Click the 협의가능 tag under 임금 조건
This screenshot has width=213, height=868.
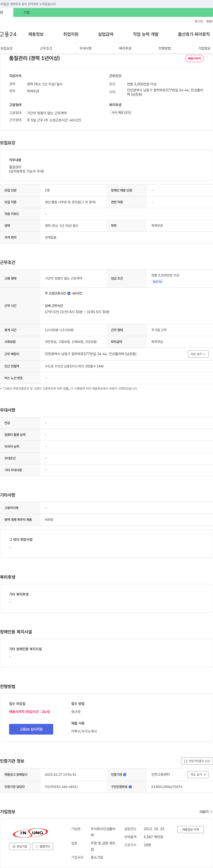click(157, 282)
